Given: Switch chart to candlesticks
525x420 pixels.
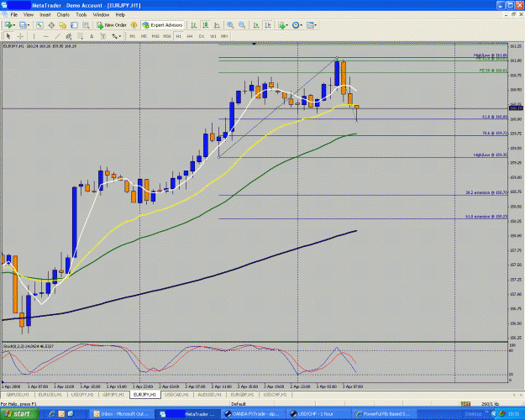Looking at the screenshot, I should pos(205,25).
